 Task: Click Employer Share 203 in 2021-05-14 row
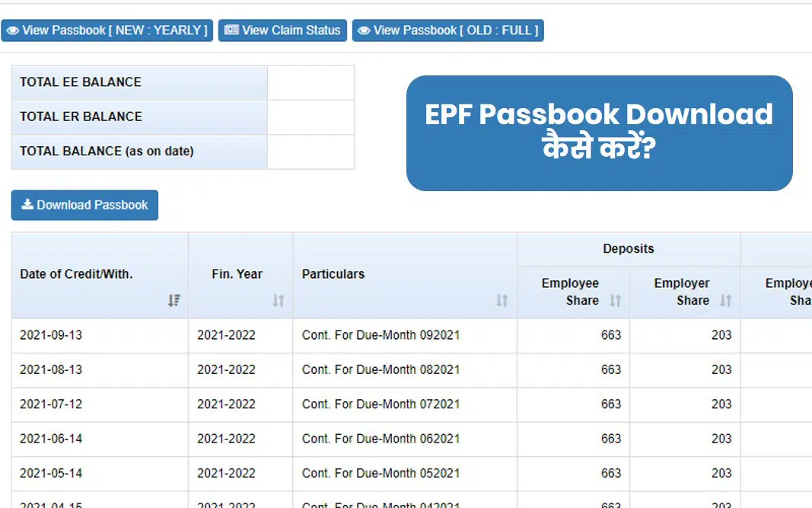click(x=721, y=474)
